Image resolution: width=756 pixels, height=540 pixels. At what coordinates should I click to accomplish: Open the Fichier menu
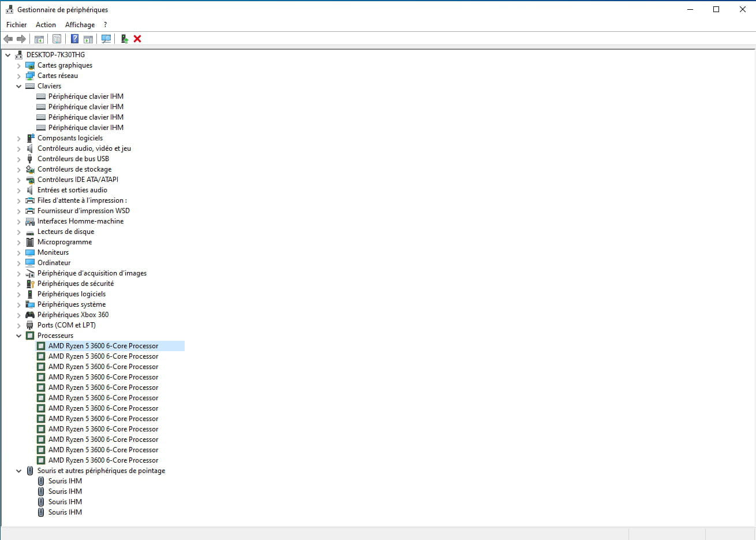pos(16,25)
